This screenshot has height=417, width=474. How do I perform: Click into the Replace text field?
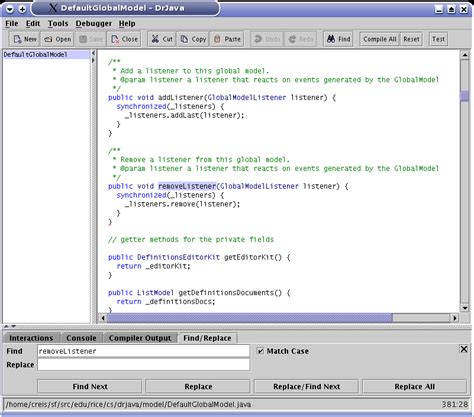click(x=144, y=365)
